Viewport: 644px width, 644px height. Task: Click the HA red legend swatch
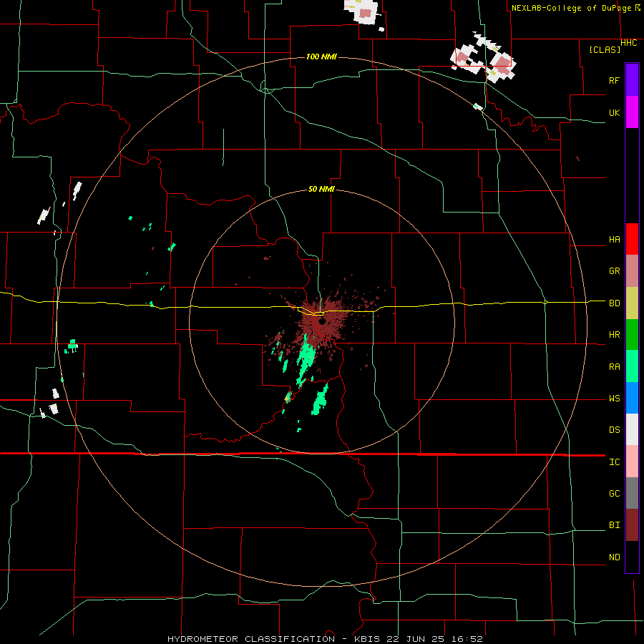pyautogui.click(x=632, y=239)
